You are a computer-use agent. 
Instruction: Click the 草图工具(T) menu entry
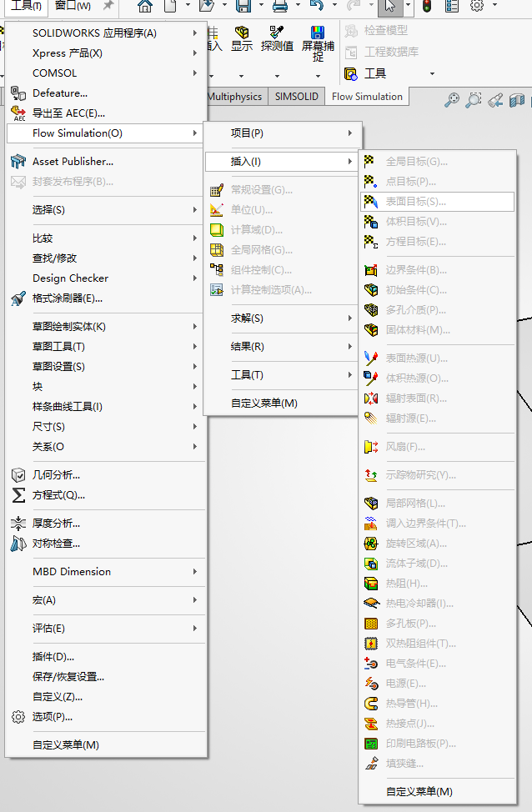[x=105, y=347]
